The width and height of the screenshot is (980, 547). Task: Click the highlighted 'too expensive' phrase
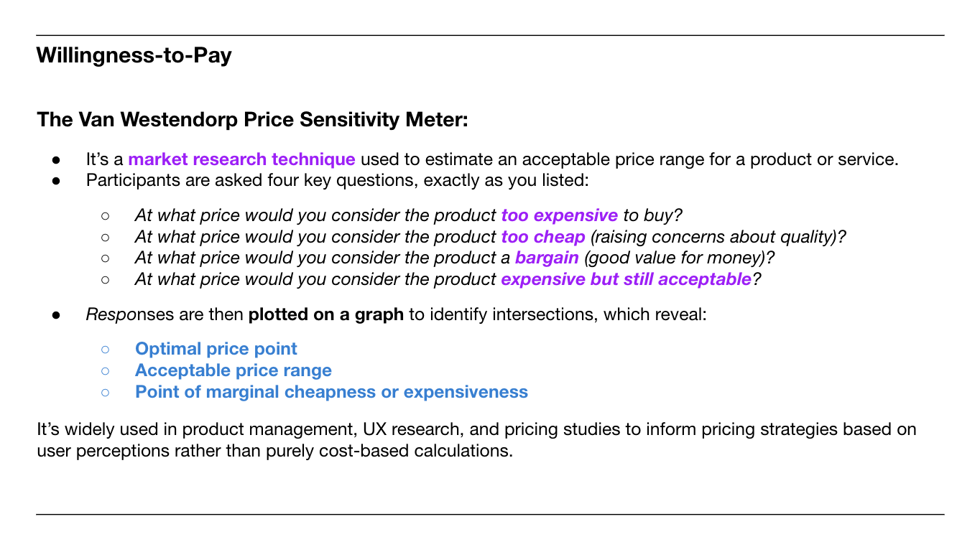click(x=559, y=215)
